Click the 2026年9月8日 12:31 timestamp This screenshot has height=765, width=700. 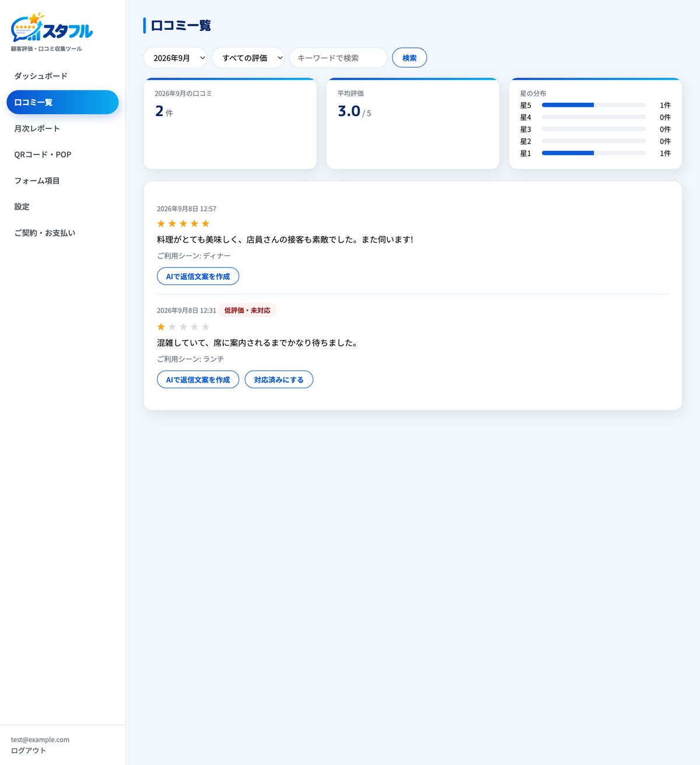click(187, 310)
